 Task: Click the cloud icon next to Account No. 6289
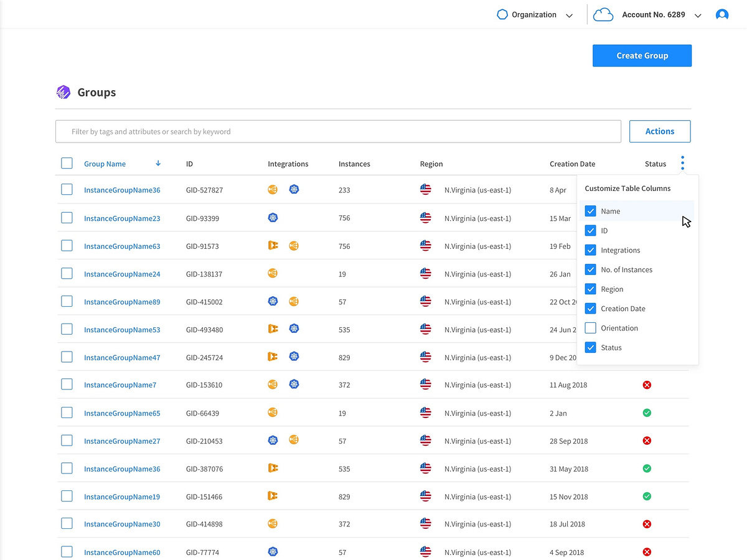pyautogui.click(x=603, y=14)
